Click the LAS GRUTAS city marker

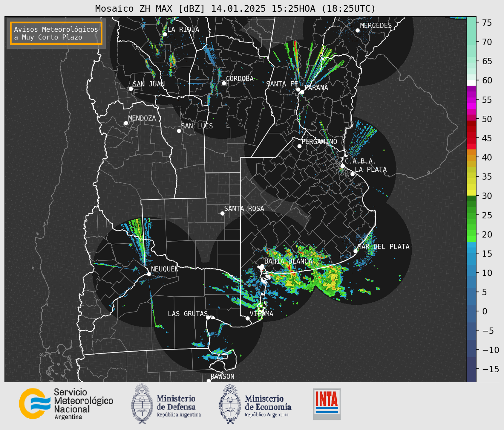click(x=208, y=318)
